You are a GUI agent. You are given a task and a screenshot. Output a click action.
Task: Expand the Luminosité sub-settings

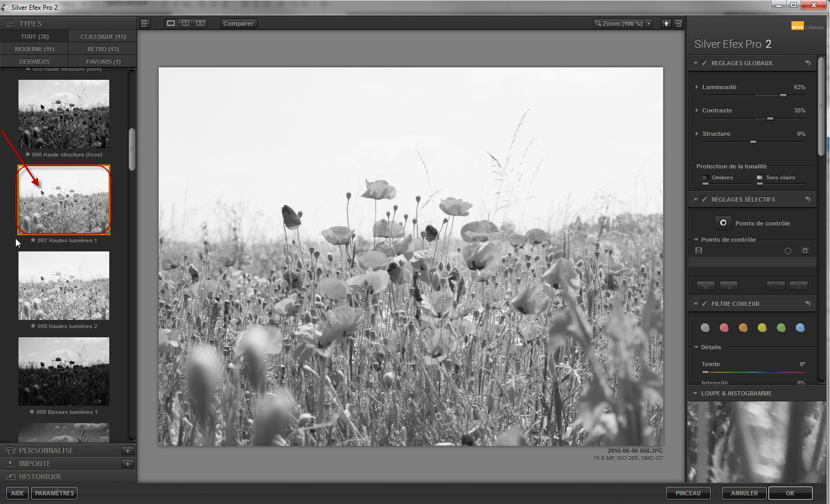click(697, 87)
